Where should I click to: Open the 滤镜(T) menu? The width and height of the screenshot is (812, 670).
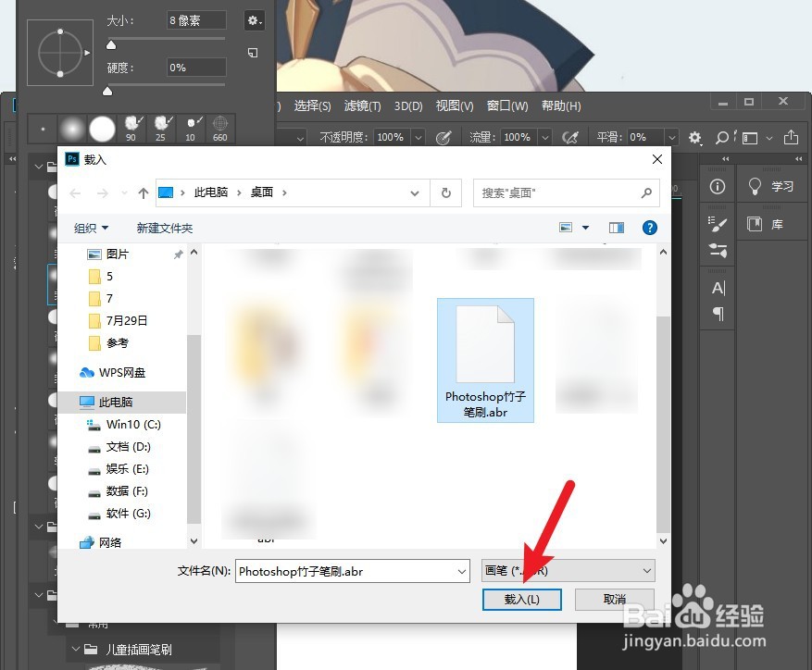point(362,105)
